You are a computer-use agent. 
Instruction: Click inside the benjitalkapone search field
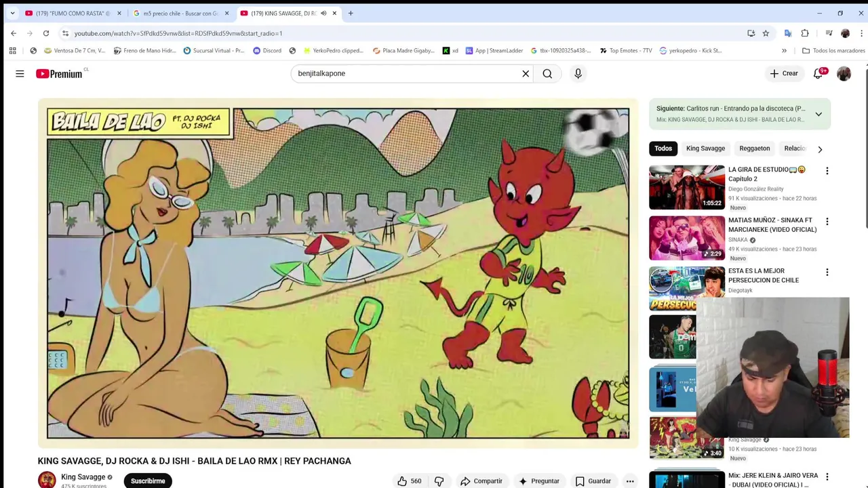tap(407, 74)
